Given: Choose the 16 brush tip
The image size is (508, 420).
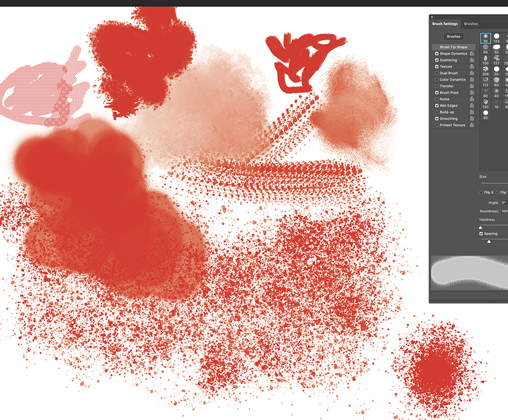Looking at the screenshot, I should pyautogui.click(x=496, y=104).
